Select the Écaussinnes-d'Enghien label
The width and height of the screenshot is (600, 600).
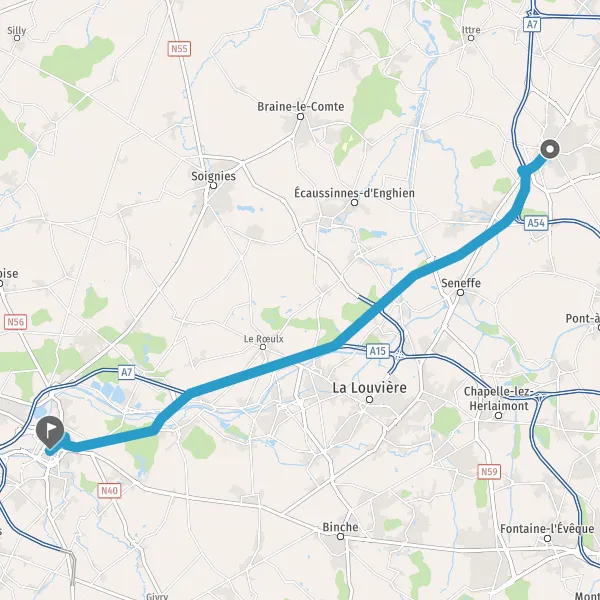354,192
